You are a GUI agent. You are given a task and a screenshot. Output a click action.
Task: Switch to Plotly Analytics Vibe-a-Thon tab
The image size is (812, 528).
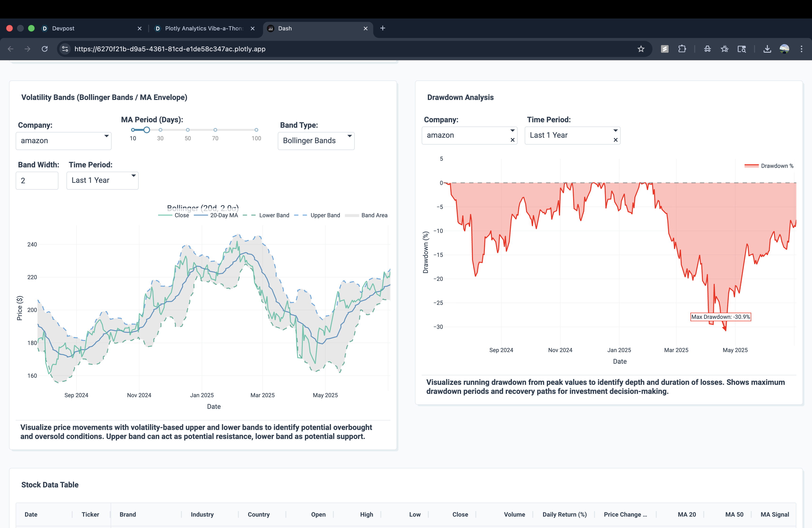(x=204, y=28)
